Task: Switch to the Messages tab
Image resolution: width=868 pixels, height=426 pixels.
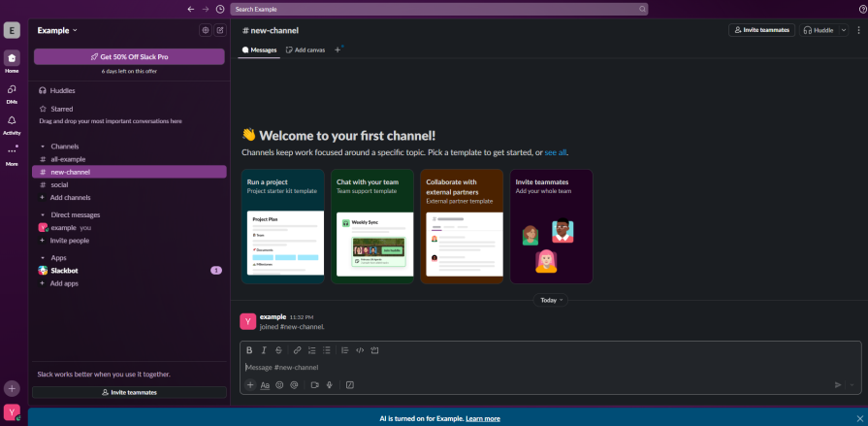Action: coord(259,49)
